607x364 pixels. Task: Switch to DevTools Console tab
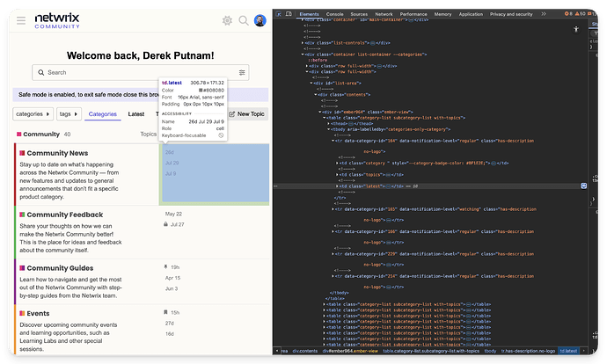tap(335, 14)
